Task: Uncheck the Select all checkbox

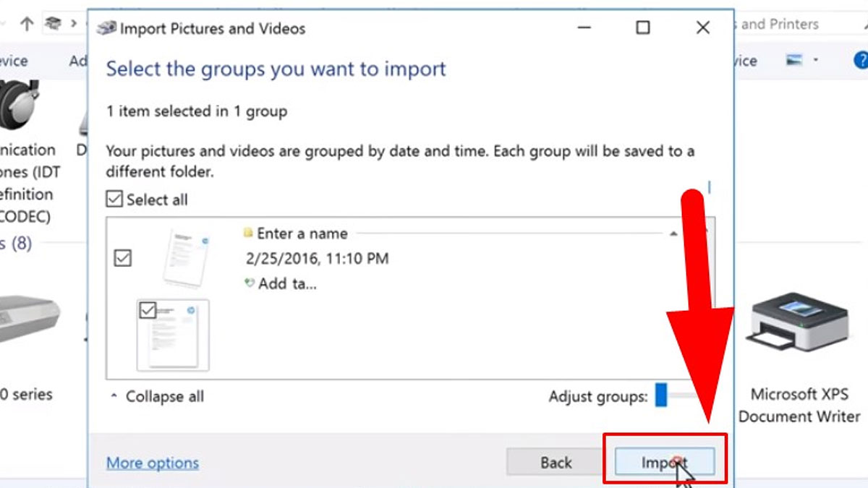Action: (x=114, y=200)
